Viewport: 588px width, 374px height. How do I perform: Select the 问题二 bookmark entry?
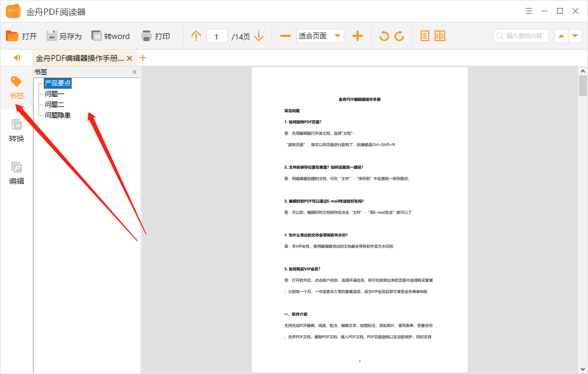(54, 104)
